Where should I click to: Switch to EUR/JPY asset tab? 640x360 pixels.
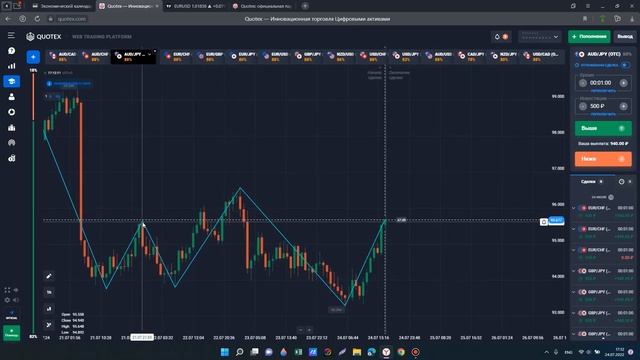[x=242, y=57]
